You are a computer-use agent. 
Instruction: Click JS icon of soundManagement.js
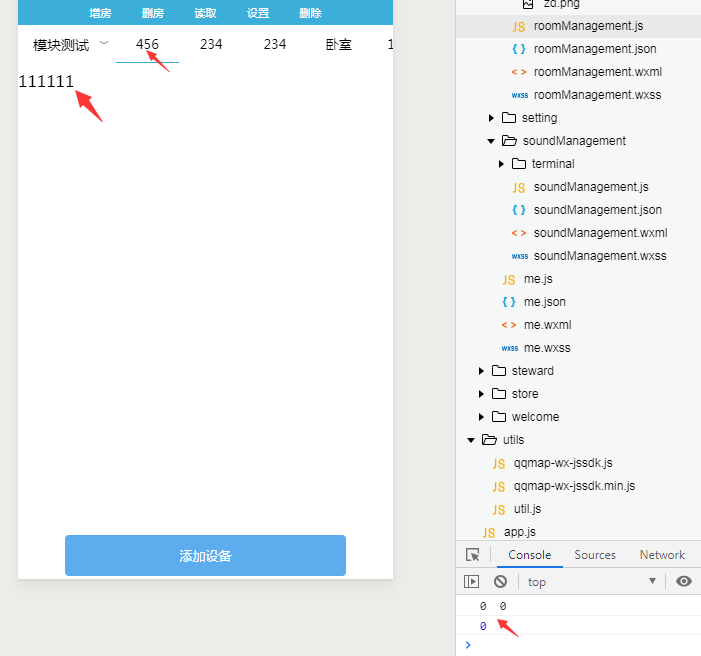(519, 187)
